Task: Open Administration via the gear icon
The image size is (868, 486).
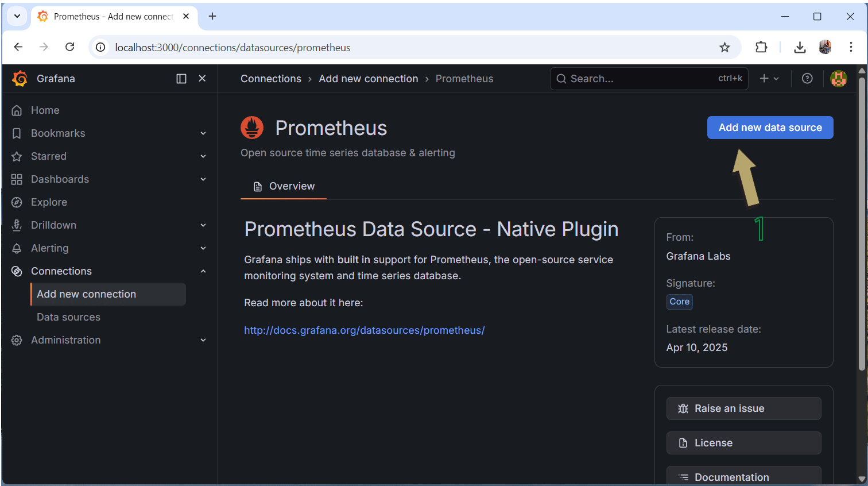Action: [17, 340]
